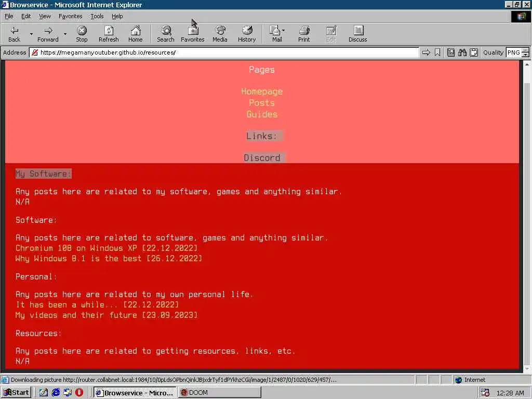The width and height of the screenshot is (532, 399).
Task: Open the Edit menu
Action: point(26,16)
